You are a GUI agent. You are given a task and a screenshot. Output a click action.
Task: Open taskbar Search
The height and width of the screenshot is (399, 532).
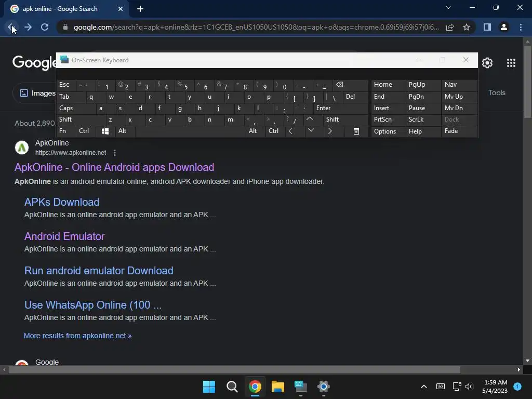coord(232,387)
